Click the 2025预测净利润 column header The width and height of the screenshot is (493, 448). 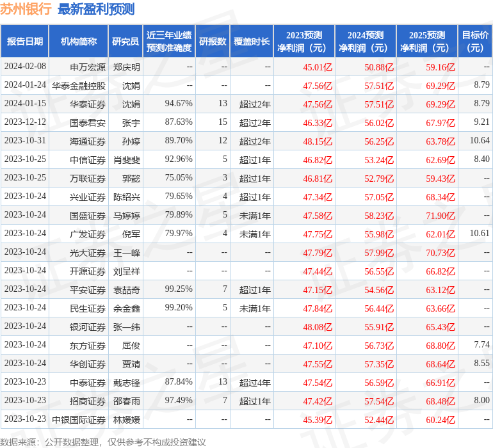[x=427, y=41]
